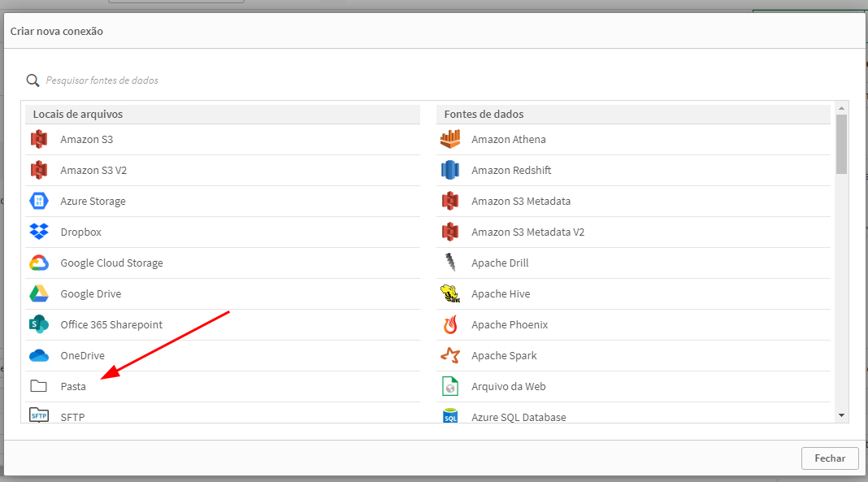Click the Office 365 Sharepoint icon
The width and height of the screenshot is (868, 482).
point(39,325)
